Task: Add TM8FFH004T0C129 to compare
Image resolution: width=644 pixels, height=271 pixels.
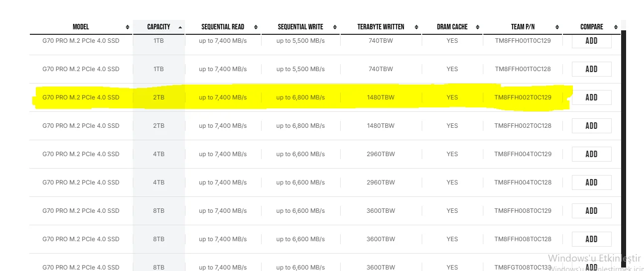Action: click(592, 154)
